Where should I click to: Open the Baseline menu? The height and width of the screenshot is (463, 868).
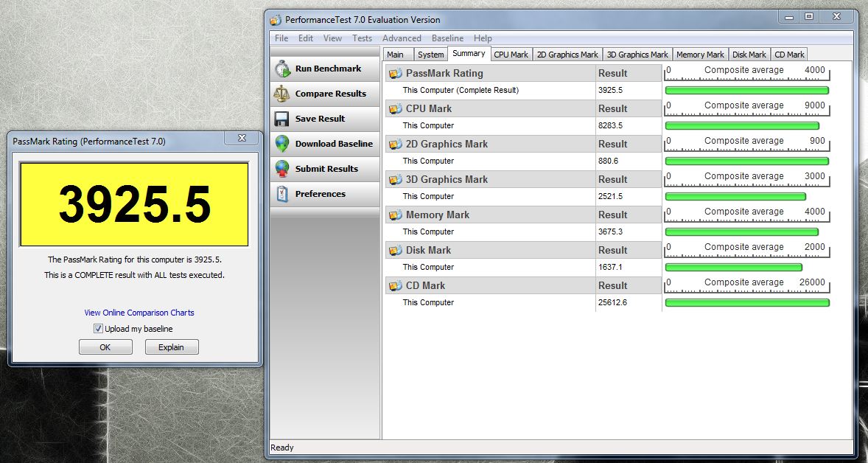[x=447, y=38]
